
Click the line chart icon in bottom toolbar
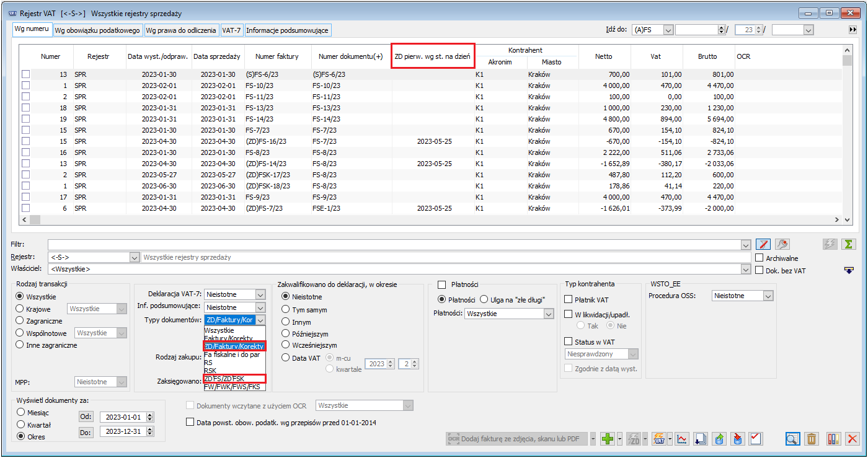682,439
